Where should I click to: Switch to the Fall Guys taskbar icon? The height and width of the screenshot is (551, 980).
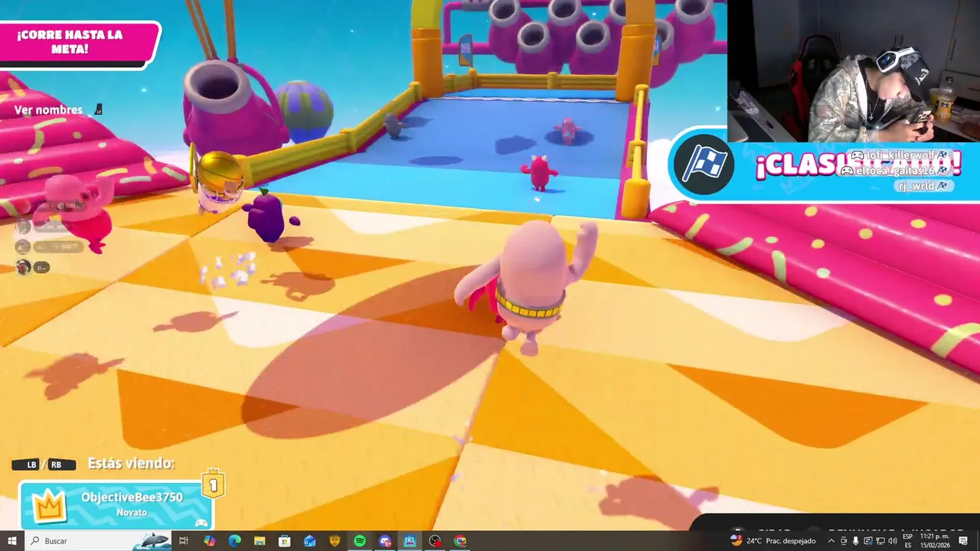[x=410, y=541]
